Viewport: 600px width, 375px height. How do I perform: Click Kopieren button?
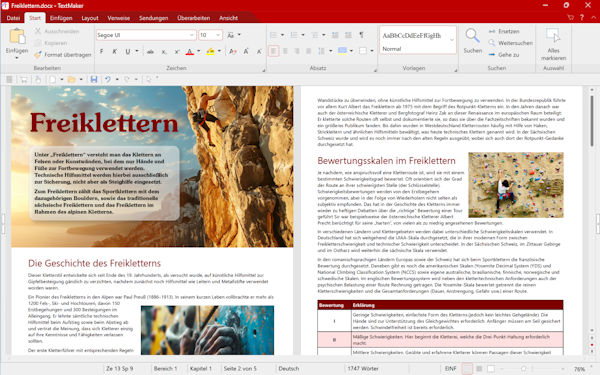coord(51,43)
